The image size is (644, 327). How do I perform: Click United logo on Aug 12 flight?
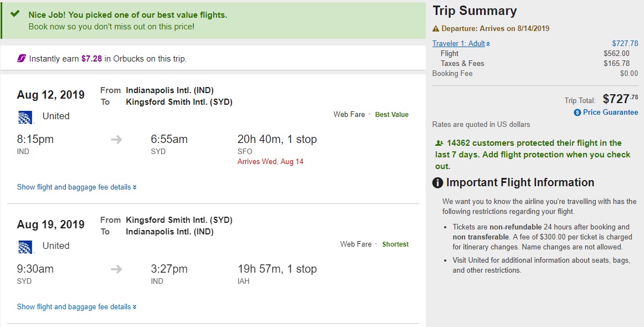[x=26, y=116]
